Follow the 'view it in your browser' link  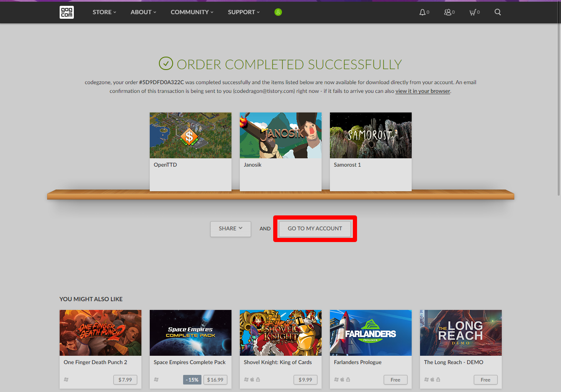pyautogui.click(x=423, y=91)
